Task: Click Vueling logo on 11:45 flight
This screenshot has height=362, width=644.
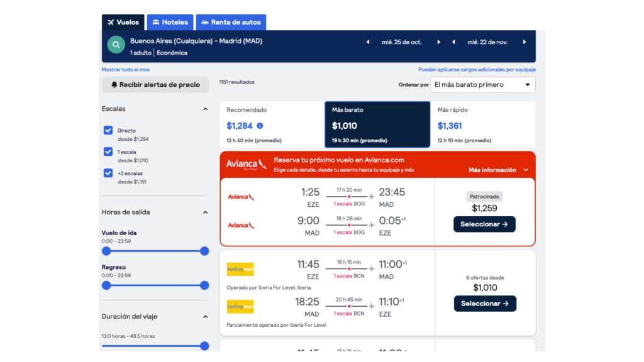Action: [240, 269]
